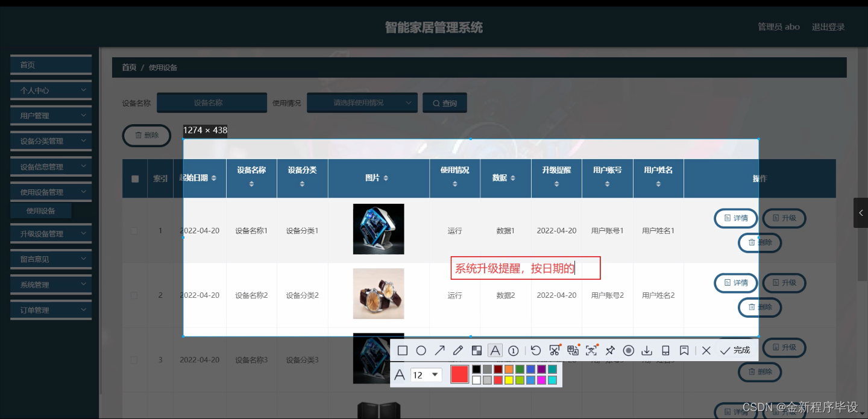Select the text annotation tool
The height and width of the screenshot is (419, 868).
(x=495, y=350)
